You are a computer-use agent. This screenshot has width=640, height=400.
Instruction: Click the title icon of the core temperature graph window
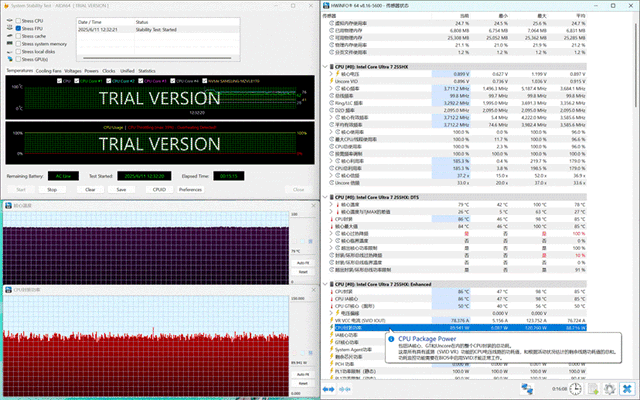pyautogui.click(x=8, y=206)
